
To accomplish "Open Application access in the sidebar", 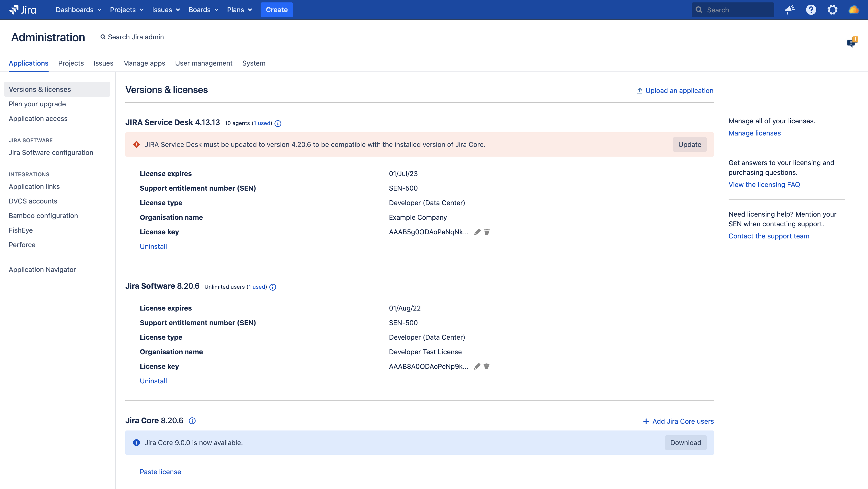I will 38,118.
